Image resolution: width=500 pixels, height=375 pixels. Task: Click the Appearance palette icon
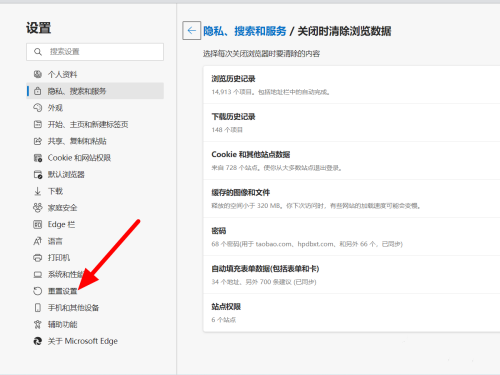[38, 107]
